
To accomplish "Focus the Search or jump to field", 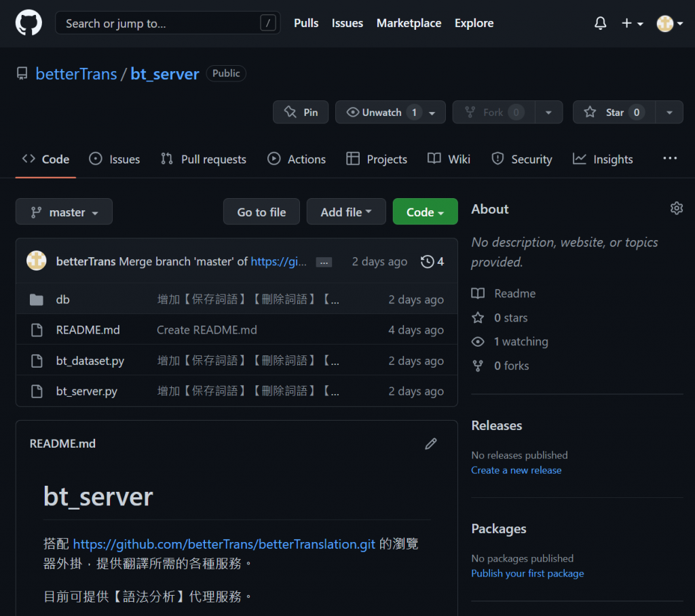I will [x=168, y=23].
